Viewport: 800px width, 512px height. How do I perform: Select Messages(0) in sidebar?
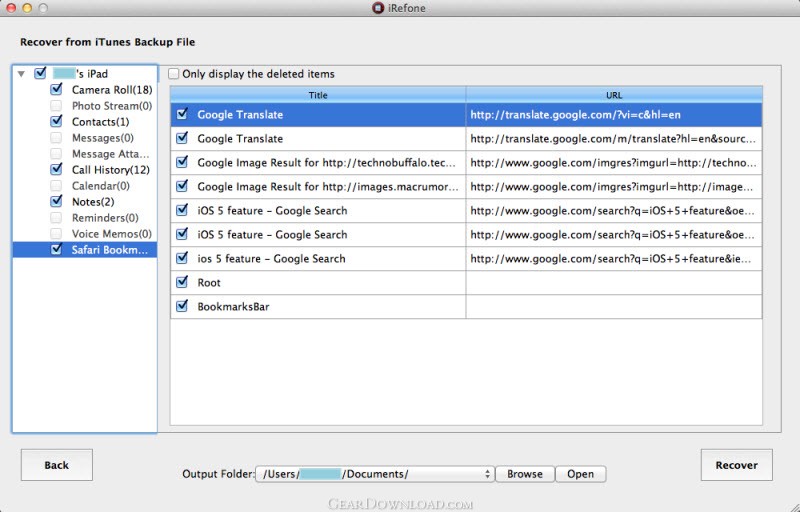point(103,138)
